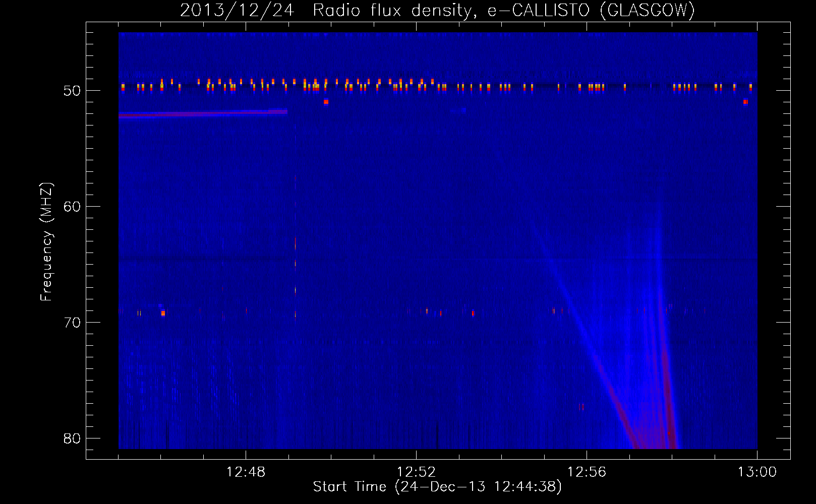Click the 12:56 time tick label
The image size is (816, 504).
(587, 472)
